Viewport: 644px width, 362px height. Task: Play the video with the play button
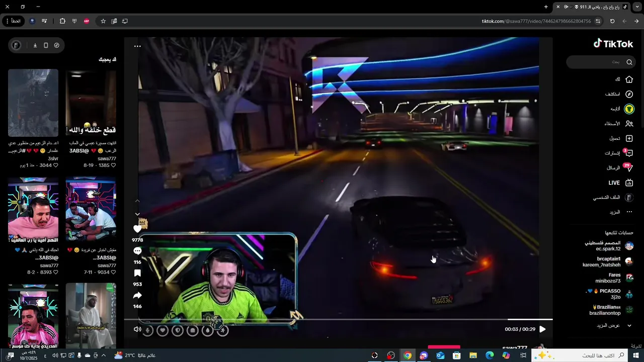point(542,329)
